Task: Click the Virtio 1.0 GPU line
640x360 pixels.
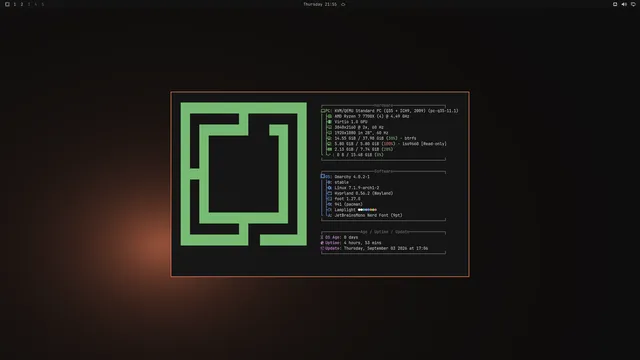Action: [x=351, y=122]
